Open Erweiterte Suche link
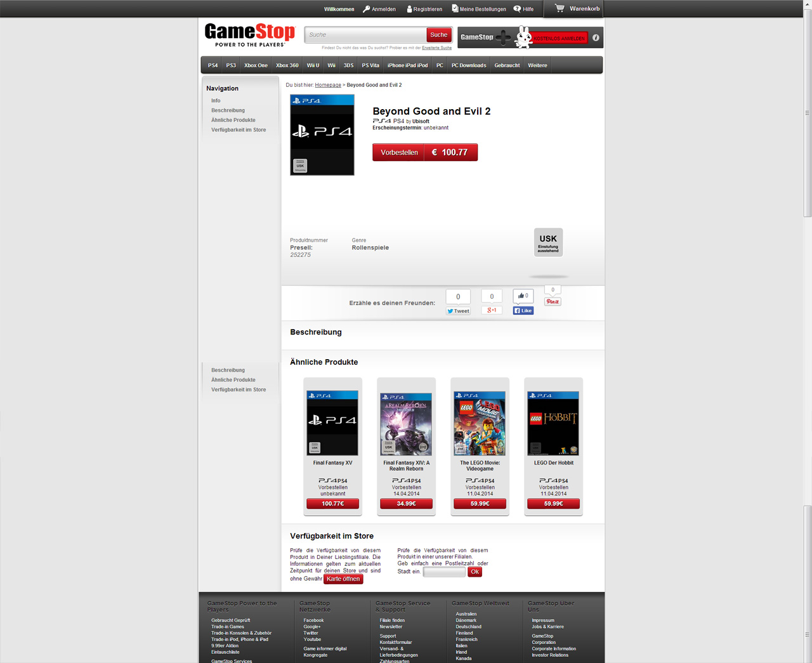This screenshot has width=812, height=663. 437,48
